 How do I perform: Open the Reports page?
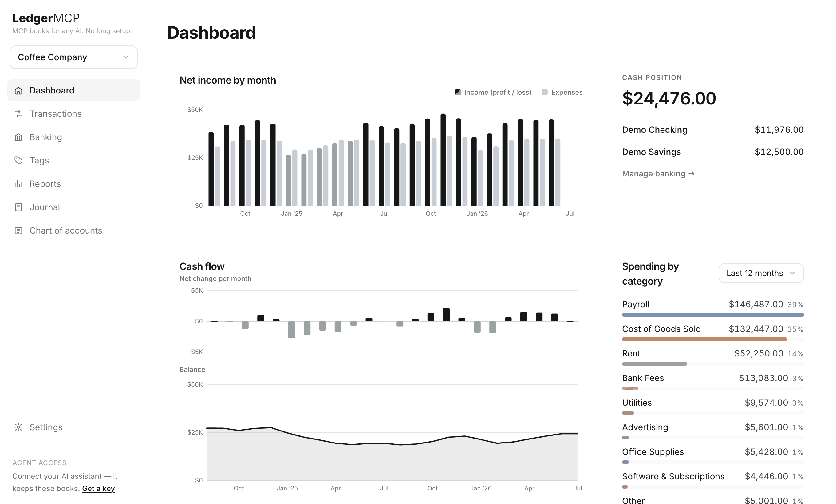tap(74, 184)
